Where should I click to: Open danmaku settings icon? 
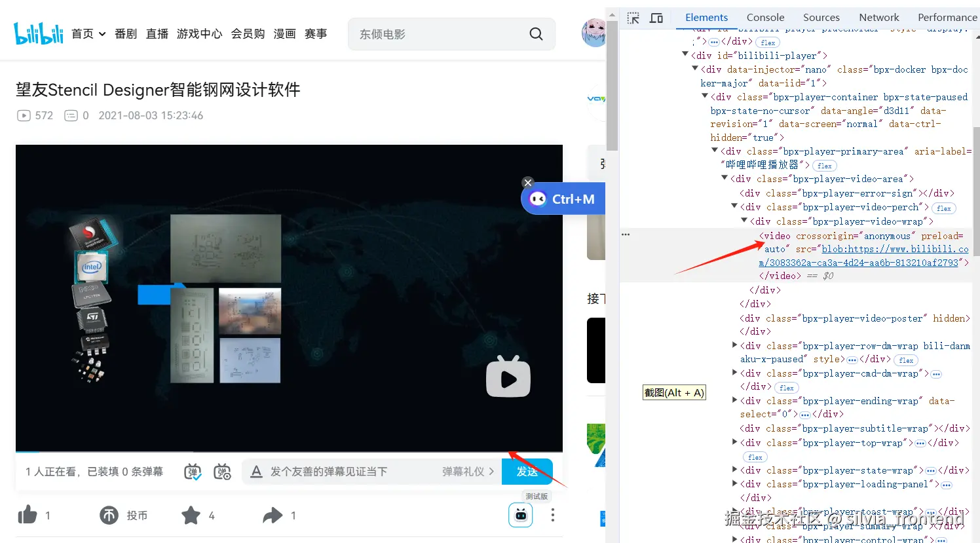(x=223, y=472)
